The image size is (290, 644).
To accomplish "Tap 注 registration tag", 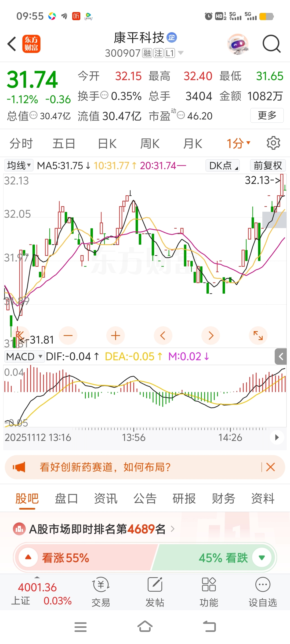I will coord(158,53).
